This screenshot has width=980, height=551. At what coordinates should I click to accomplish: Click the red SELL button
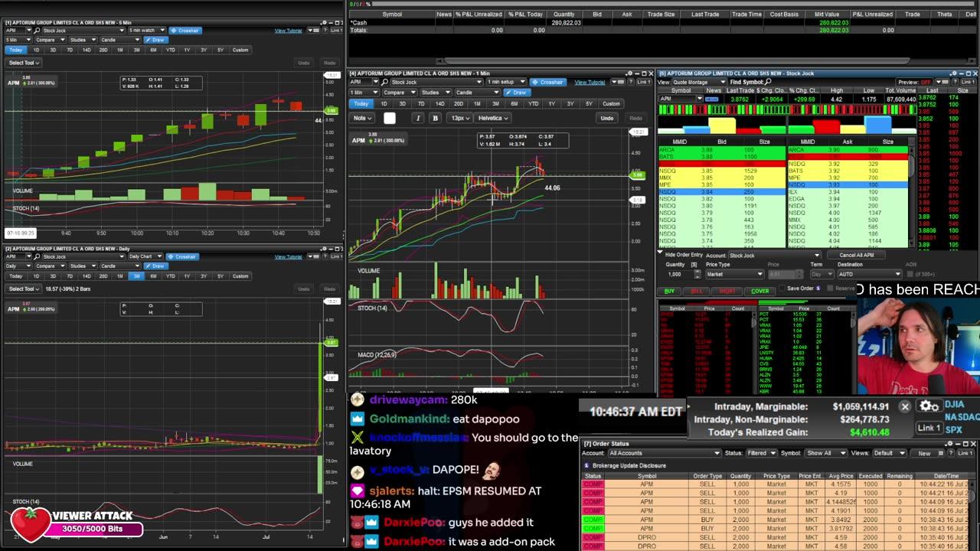point(697,291)
